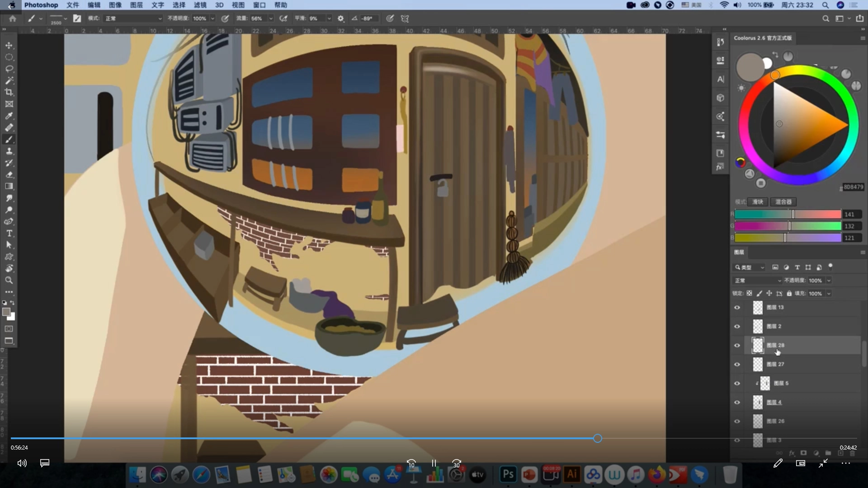
Task: Open the layer blend mode dropdown
Action: (757, 281)
